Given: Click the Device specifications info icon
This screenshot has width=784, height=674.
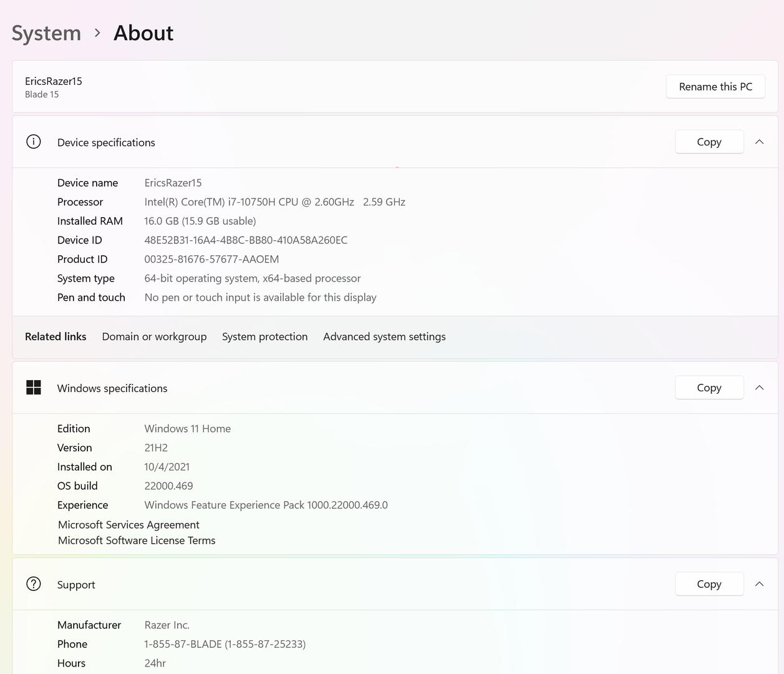Looking at the screenshot, I should 34,142.
